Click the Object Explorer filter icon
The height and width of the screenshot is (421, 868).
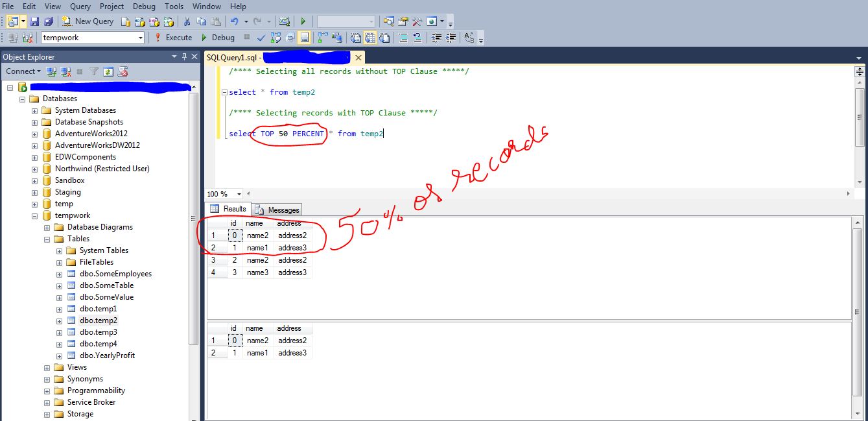pos(94,71)
